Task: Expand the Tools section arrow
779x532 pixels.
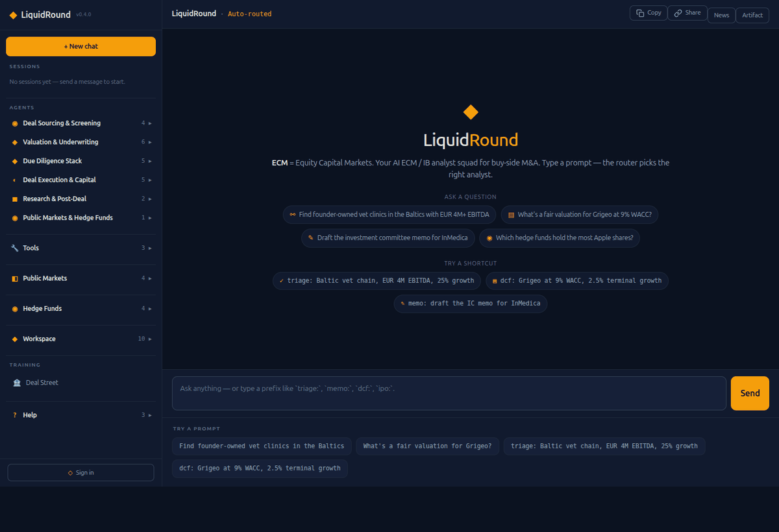Action: click(150, 248)
